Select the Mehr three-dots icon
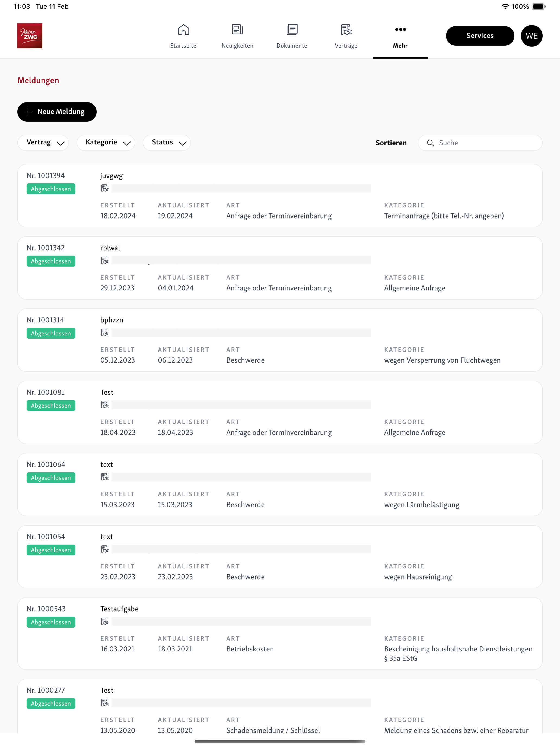The image size is (560, 747). pos(400,29)
